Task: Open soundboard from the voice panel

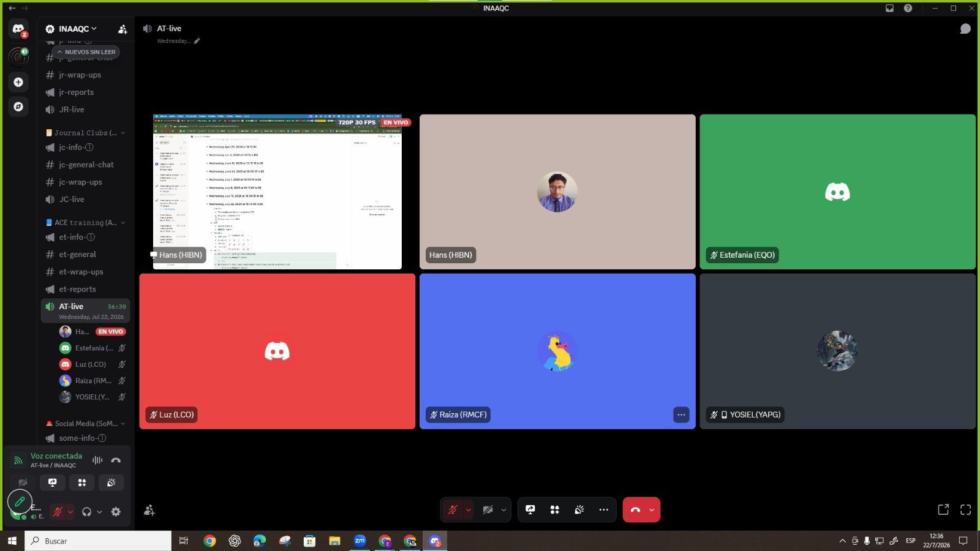Action: [111, 482]
